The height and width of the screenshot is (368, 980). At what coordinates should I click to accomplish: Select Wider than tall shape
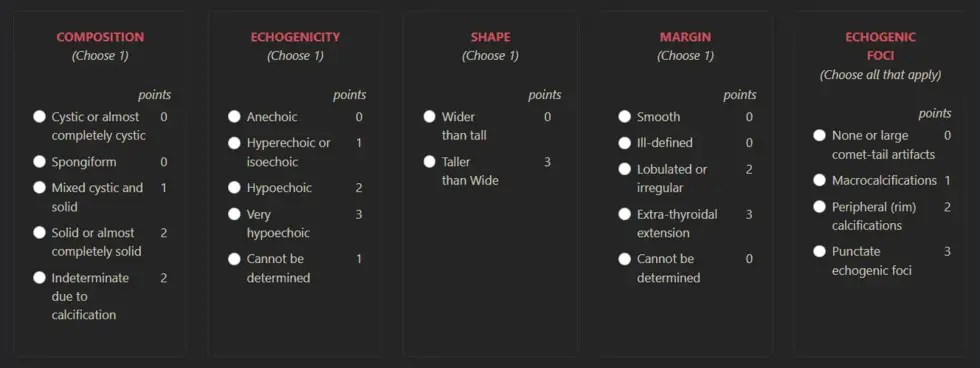[429, 117]
